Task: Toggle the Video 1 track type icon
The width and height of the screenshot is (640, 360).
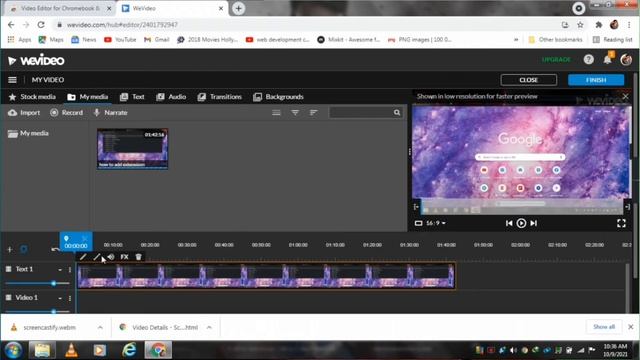Action: coord(9,298)
